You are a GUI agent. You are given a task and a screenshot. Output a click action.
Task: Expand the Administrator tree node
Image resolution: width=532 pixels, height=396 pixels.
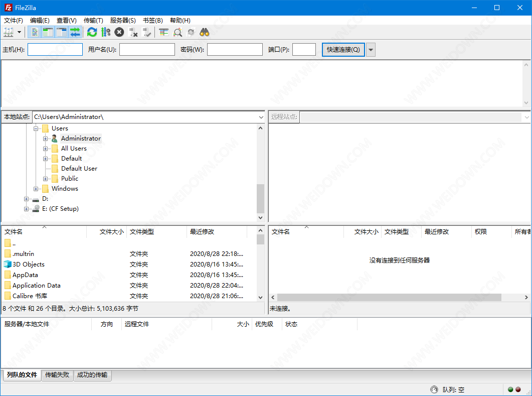45,139
